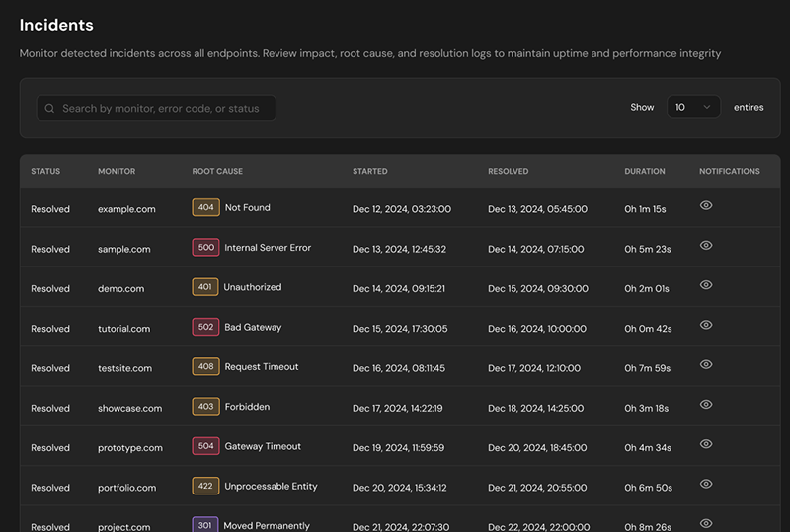The width and height of the screenshot is (790, 532).
Task: Click resolved time Dec 16, 2024, 10:00:00
Action: click(537, 329)
